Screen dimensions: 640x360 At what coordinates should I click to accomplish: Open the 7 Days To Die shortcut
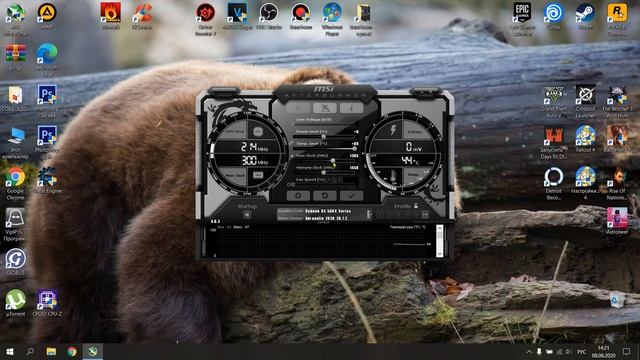554,136
